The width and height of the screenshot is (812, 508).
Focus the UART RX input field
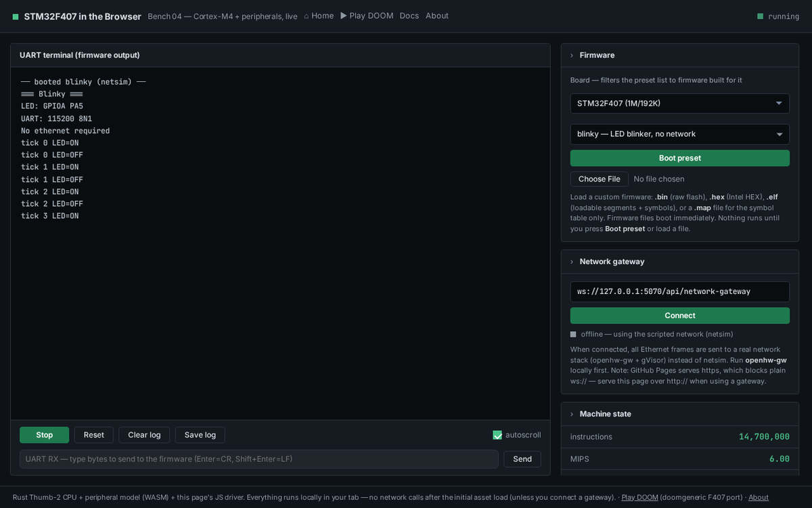[259, 459]
